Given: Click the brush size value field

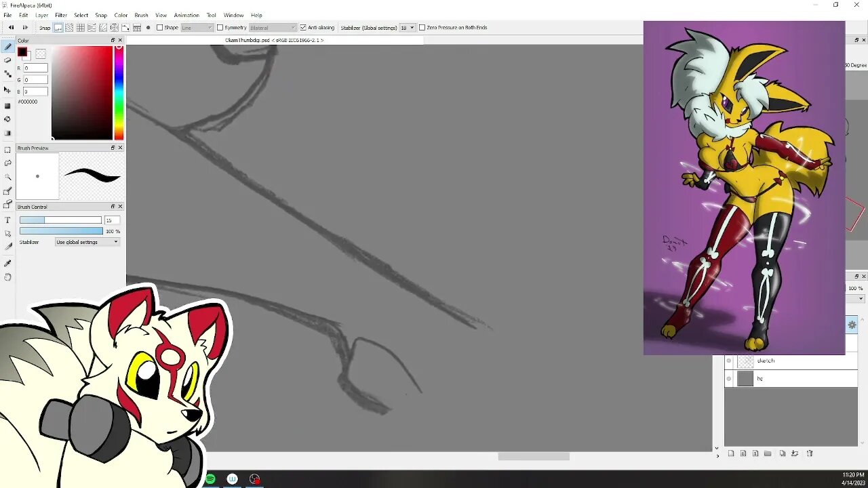Looking at the screenshot, I should 112,220.
